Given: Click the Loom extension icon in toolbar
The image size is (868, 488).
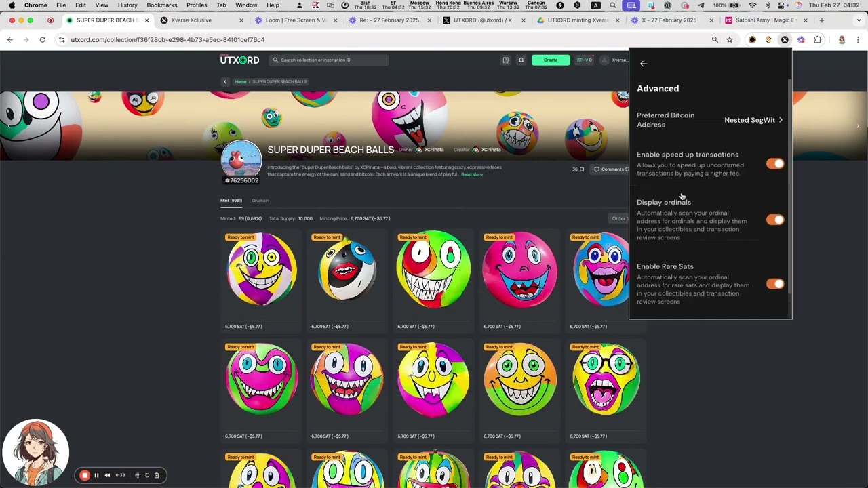Looking at the screenshot, I should (801, 40).
